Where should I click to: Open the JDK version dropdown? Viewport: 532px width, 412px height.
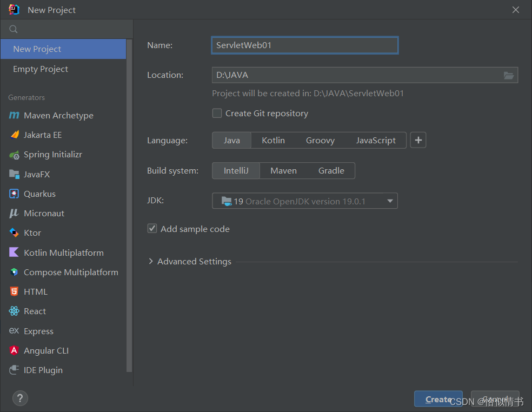coord(305,201)
